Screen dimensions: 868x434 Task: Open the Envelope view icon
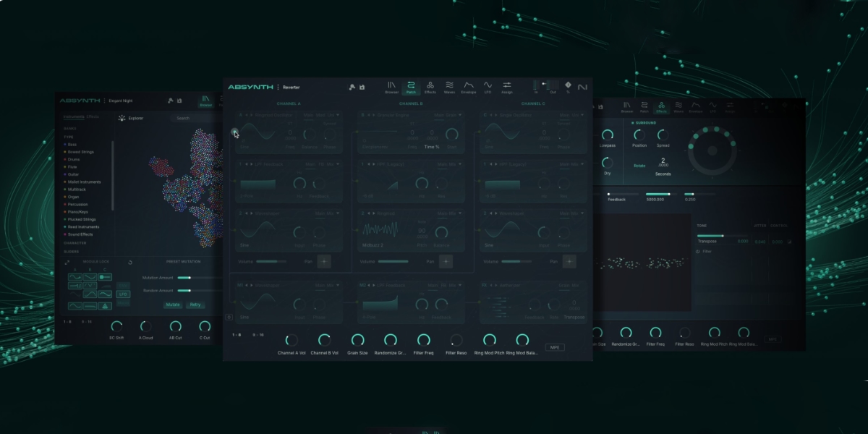[469, 88]
